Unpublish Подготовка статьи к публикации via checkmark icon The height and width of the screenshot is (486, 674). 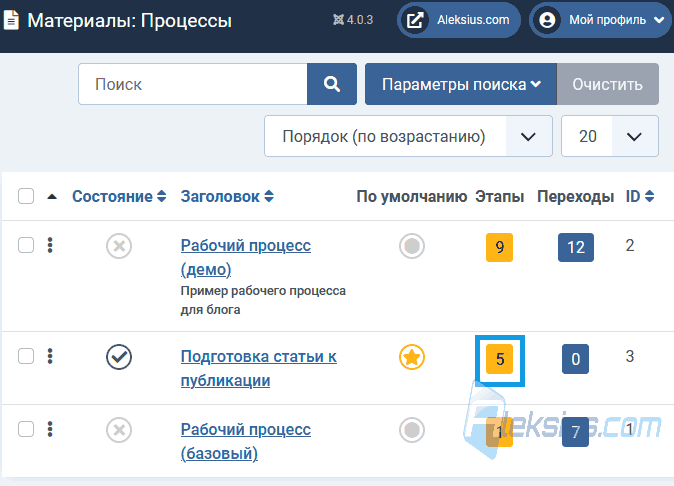pos(119,357)
